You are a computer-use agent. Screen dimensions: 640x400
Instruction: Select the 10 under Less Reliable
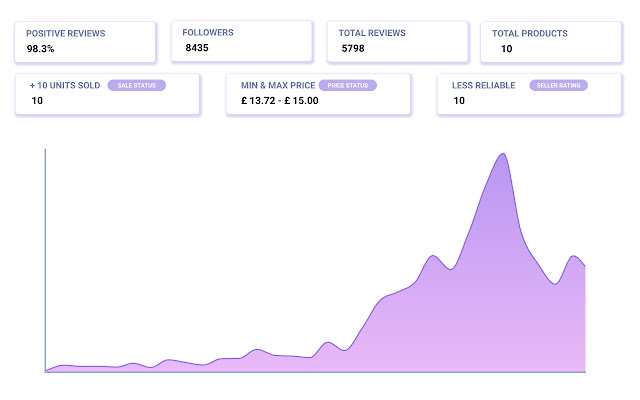[459, 100]
